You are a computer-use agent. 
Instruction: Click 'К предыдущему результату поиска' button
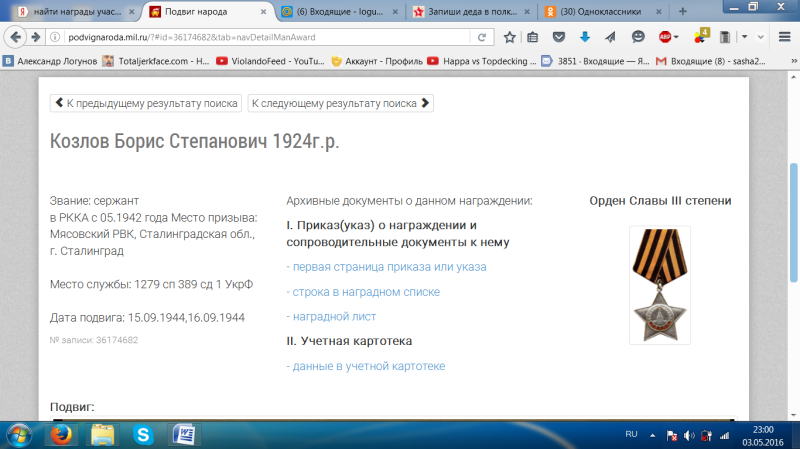pyautogui.click(x=145, y=103)
